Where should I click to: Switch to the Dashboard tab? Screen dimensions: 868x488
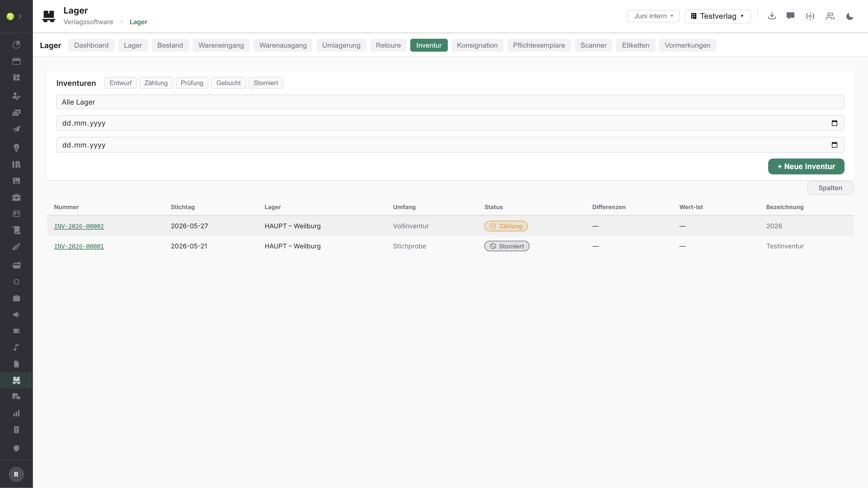click(91, 45)
